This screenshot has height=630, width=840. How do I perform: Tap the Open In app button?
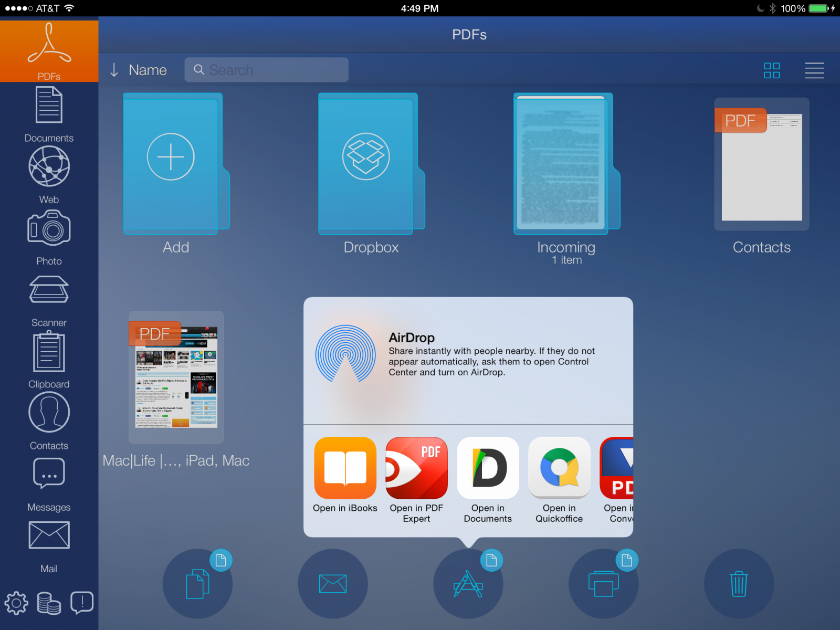[468, 583]
